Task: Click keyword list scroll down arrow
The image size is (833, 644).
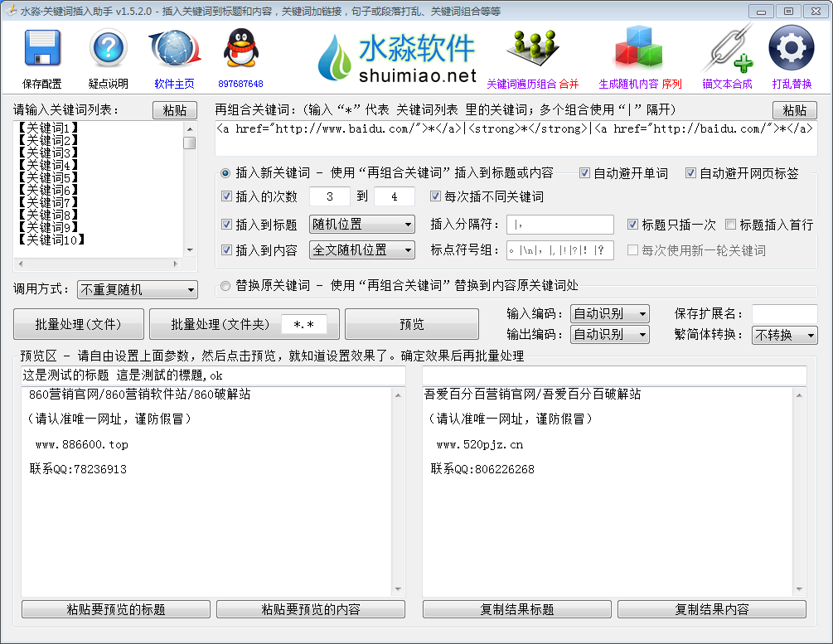Action: tap(190, 250)
